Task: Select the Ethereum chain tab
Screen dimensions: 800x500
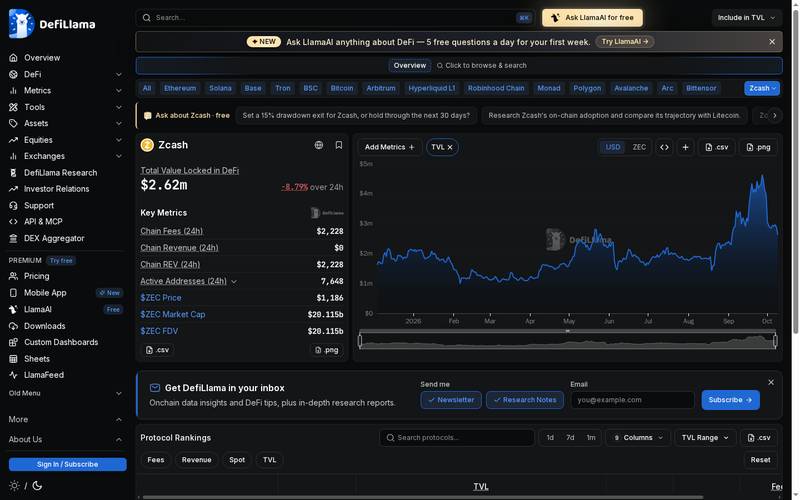Action: tap(180, 88)
